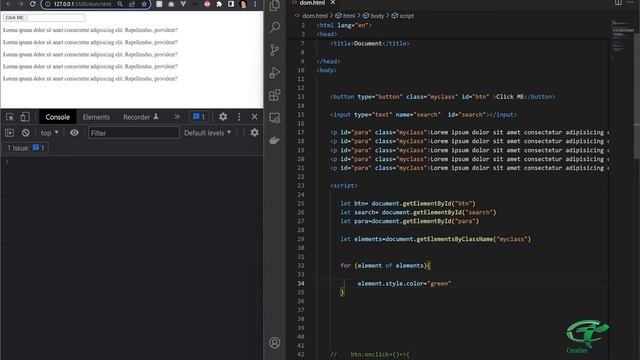Click the 'Click ME' button on webpage
The width and height of the screenshot is (640, 360).
pos(14,18)
